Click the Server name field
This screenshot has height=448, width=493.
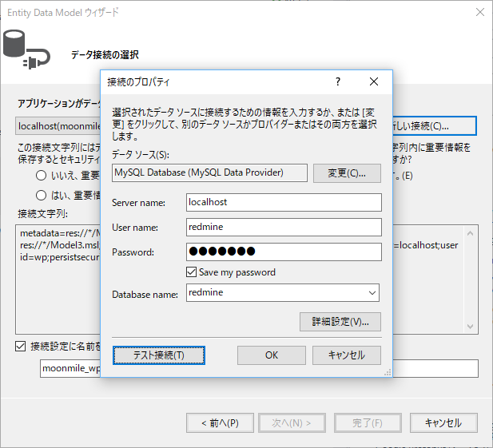click(283, 202)
